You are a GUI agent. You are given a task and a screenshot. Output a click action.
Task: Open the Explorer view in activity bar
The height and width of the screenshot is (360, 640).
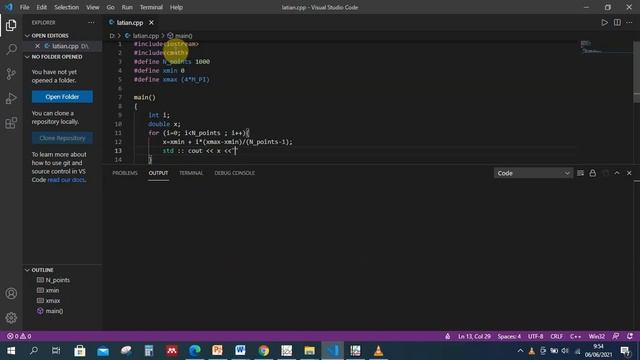coord(11,25)
